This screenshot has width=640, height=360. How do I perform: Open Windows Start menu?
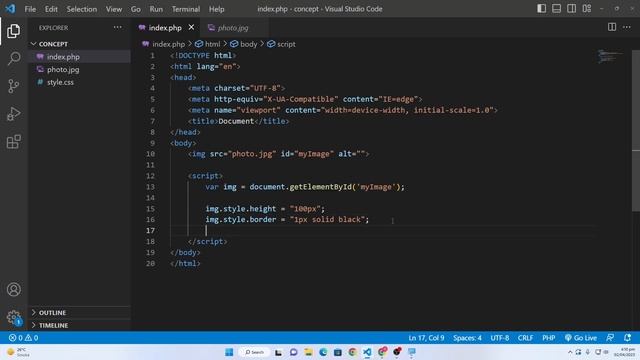(x=229, y=352)
